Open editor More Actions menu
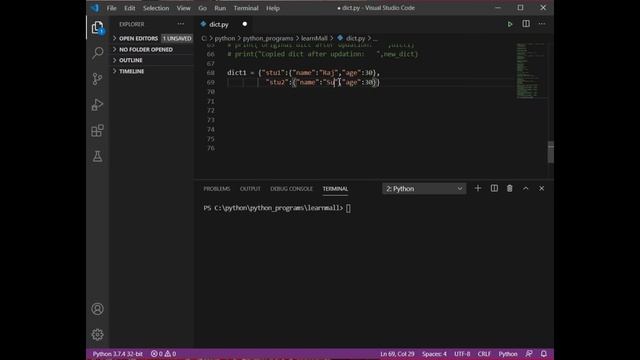This screenshot has height=360, width=640. [542, 24]
